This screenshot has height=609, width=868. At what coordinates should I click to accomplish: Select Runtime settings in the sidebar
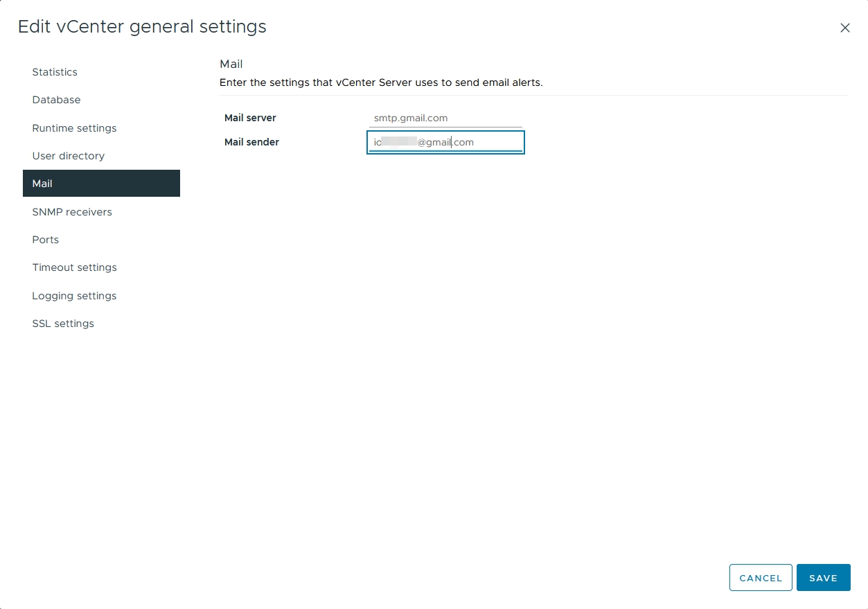[74, 128]
